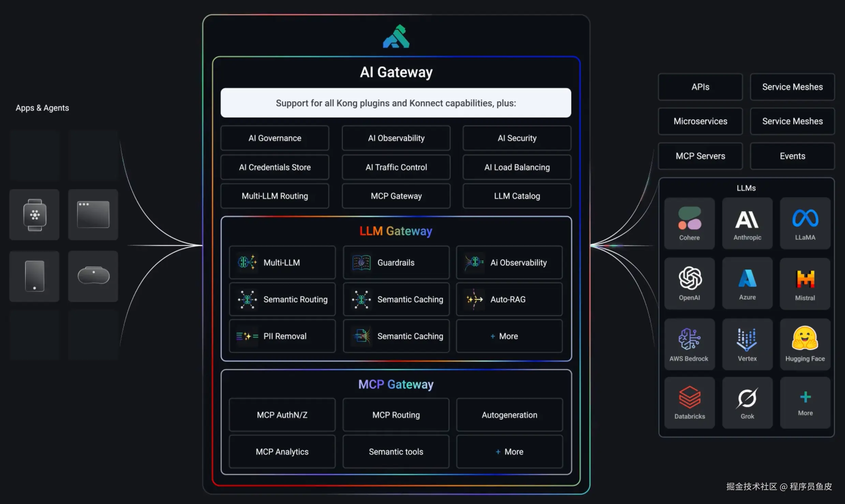Expand the More tile in LLMs panel
Image resolution: width=845 pixels, height=504 pixels.
[805, 402]
